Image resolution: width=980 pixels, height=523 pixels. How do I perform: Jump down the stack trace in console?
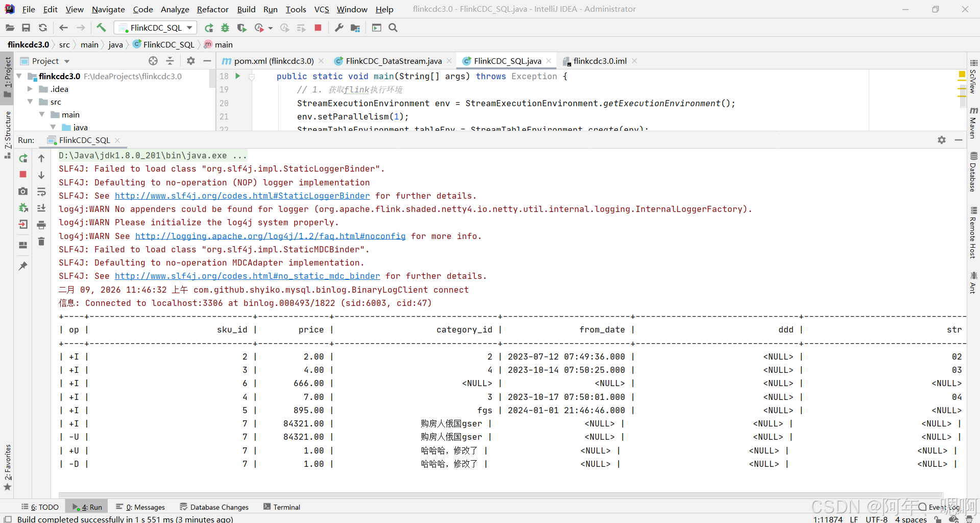point(41,175)
